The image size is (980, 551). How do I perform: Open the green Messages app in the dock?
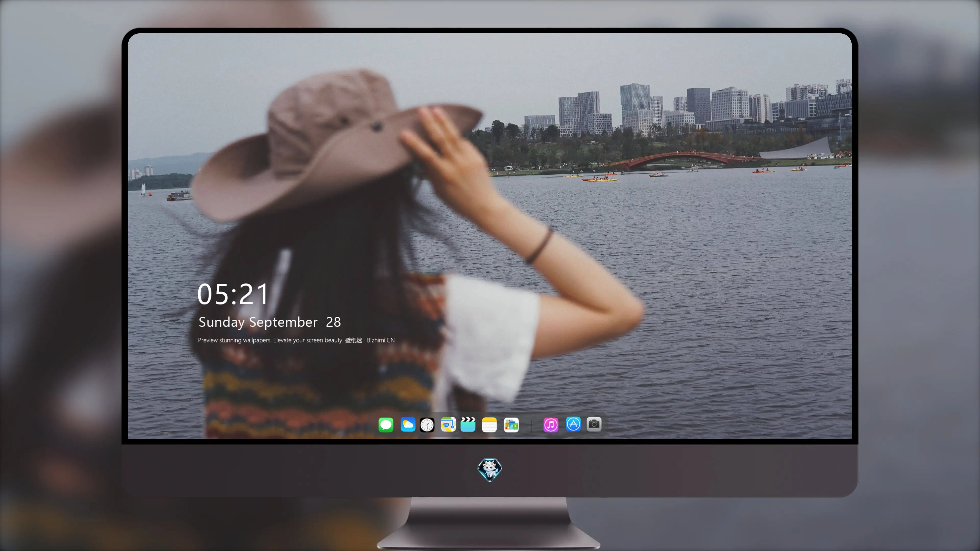(386, 424)
